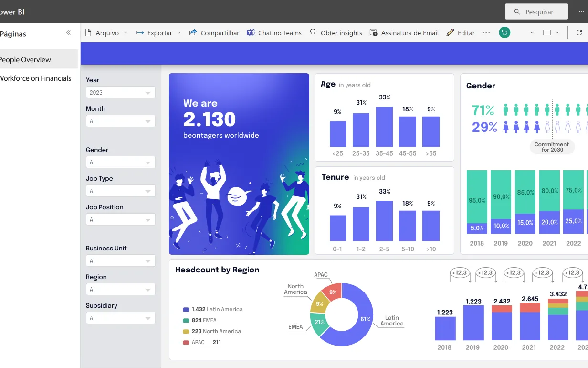Click the EMEA legend swatch
This screenshot has height=368, width=588.
tap(186, 320)
